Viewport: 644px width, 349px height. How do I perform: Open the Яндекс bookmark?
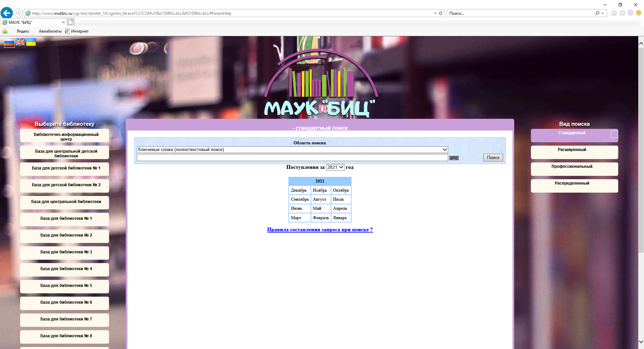[x=23, y=31]
